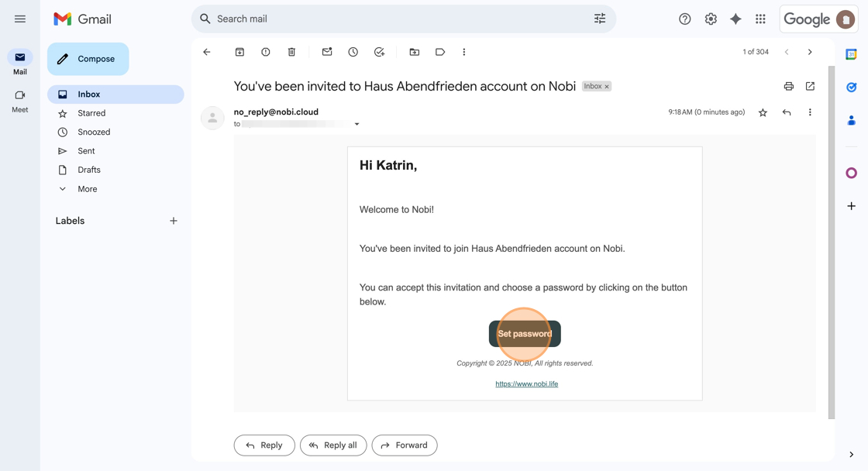Image resolution: width=868 pixels, height=471 pixels.
Task: Click the Move to folder icon
Action: click(x=415, y=52)
